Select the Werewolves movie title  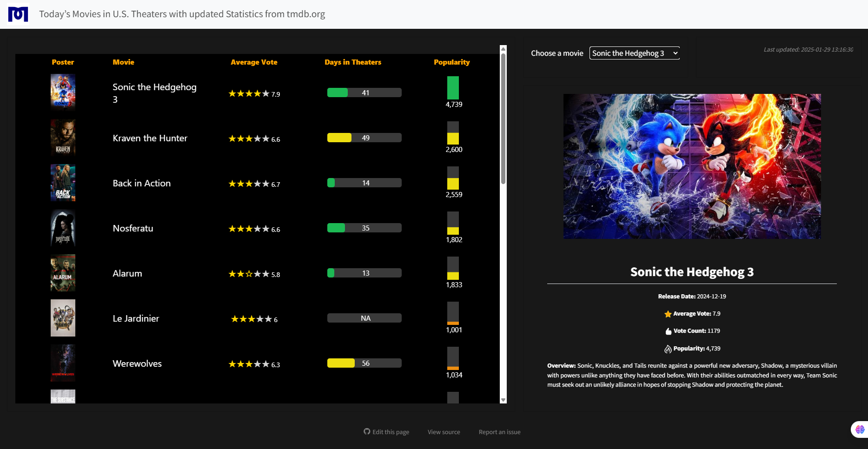pyautogui.click(x=137, y=363)
